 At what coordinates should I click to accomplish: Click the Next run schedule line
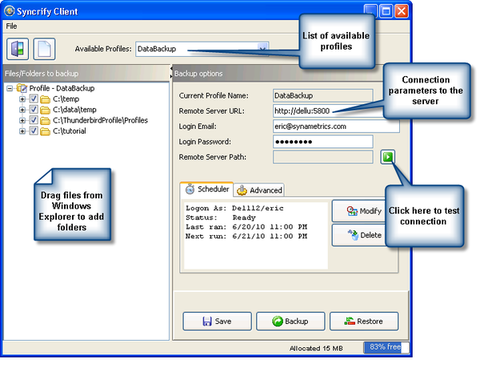246,236
